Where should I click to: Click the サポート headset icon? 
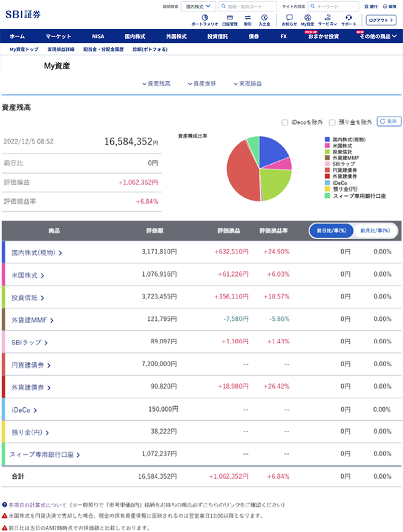[349, 19]
